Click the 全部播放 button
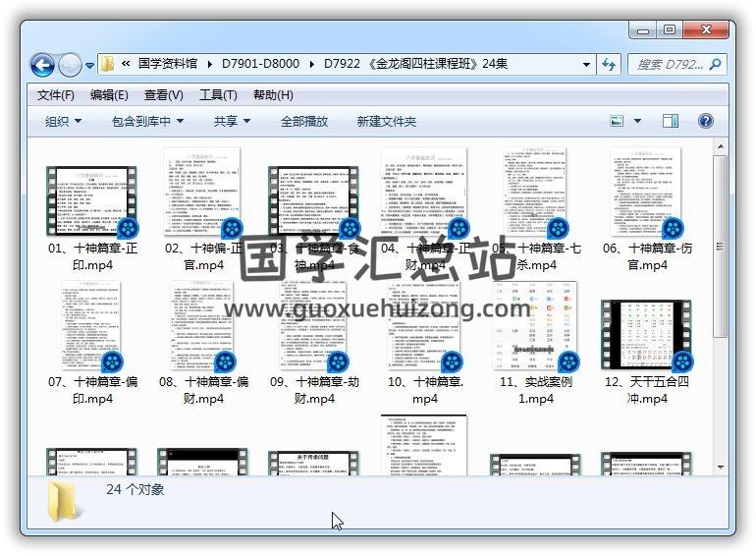756x556 pixels. 304,122
